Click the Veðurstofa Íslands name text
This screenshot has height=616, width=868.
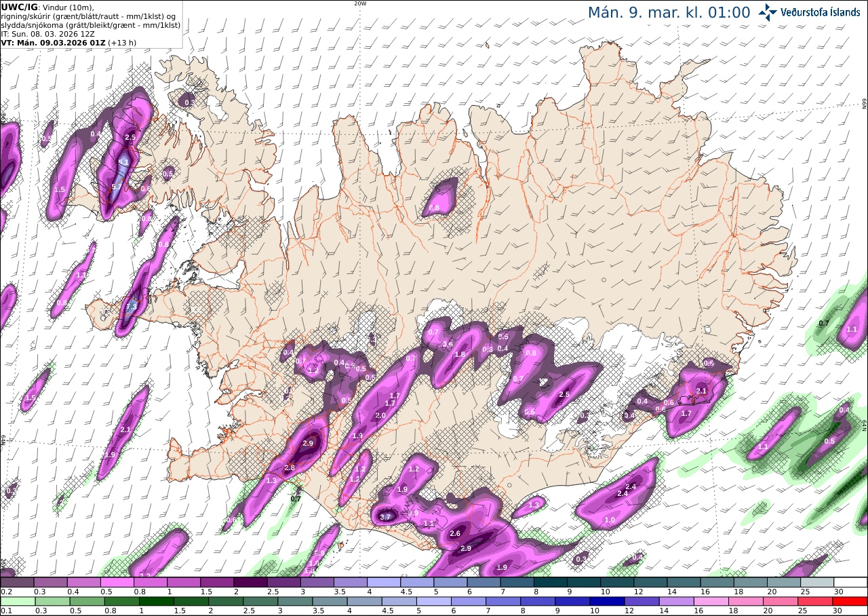click(820, 12)
